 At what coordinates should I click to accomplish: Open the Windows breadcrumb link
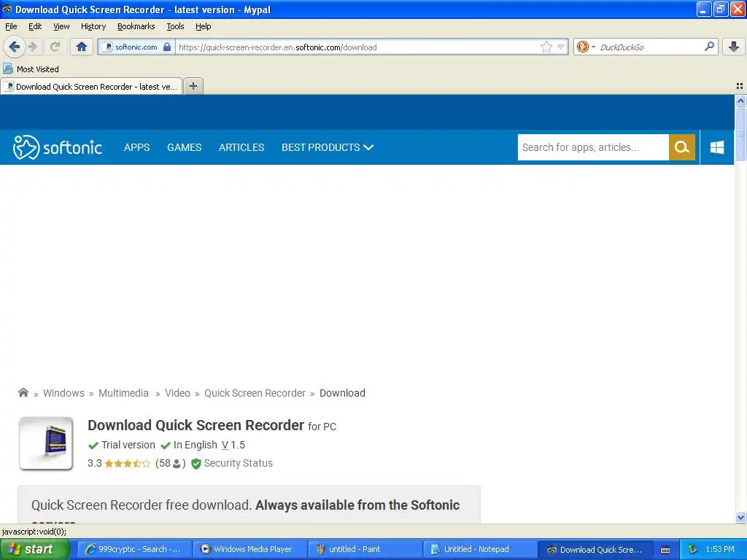click(64, 393)
